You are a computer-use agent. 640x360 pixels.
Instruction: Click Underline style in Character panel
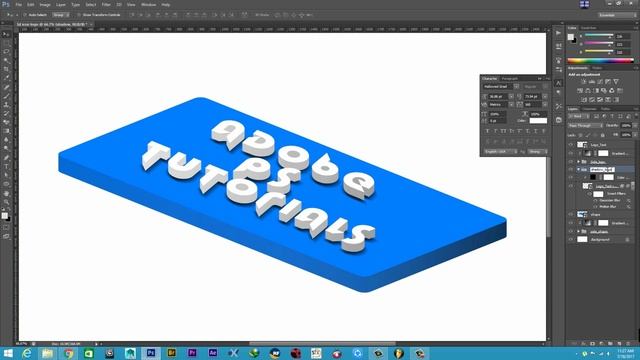[x=536, y=131]
